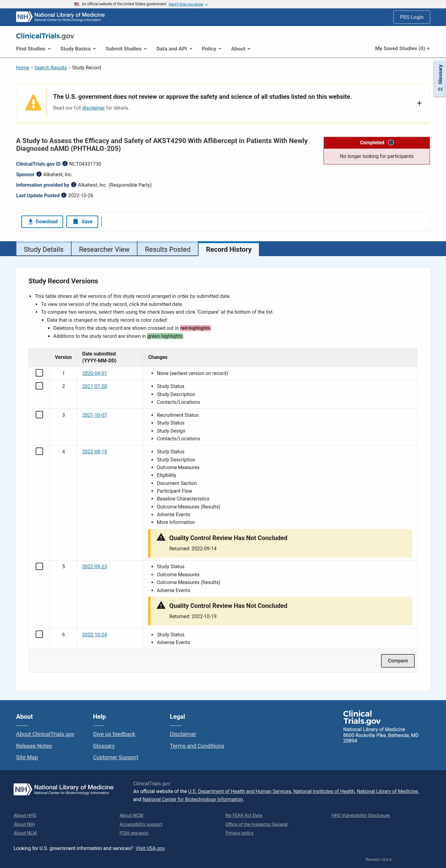This screenshot has width=446, height=868.
Task: Click HHS Vulnerability Disclosure link
Action: click(x=361, y=815)
